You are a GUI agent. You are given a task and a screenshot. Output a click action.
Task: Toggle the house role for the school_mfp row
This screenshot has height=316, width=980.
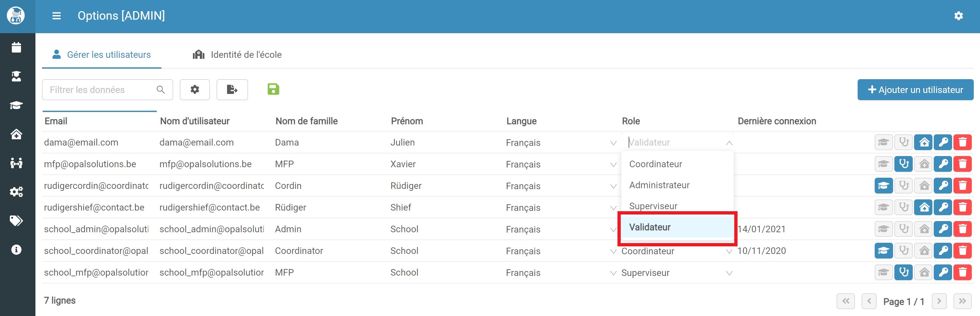pyautogui.click(x=924, y=273)
